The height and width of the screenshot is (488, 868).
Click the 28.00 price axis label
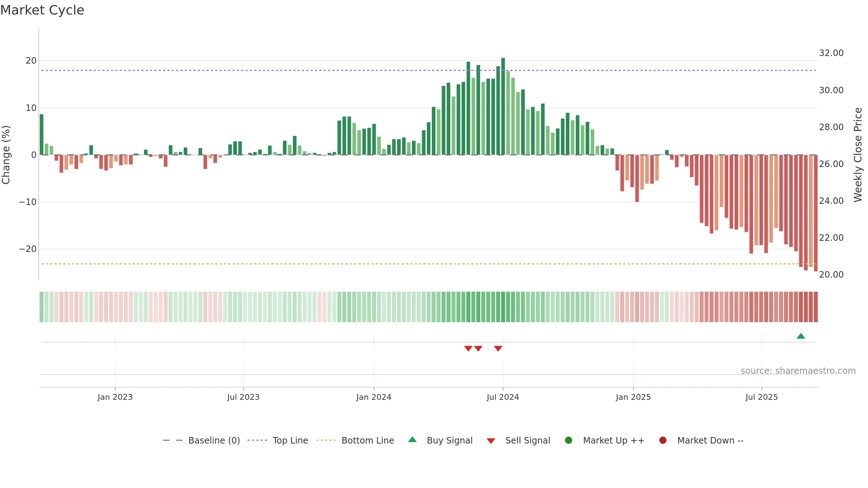pos(831,127)
